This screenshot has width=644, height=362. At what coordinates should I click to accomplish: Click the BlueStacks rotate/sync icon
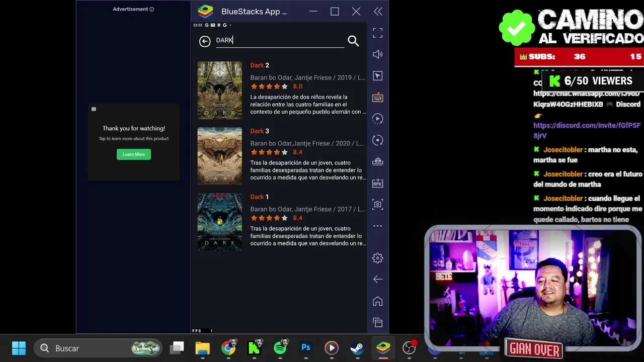point(377,140)
